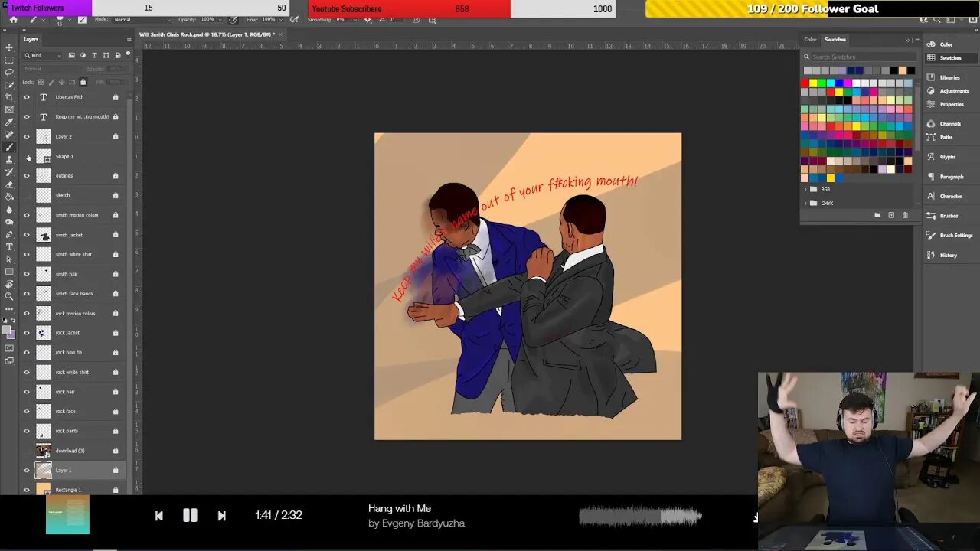Open the Libraries panel

tap(949, 77)
